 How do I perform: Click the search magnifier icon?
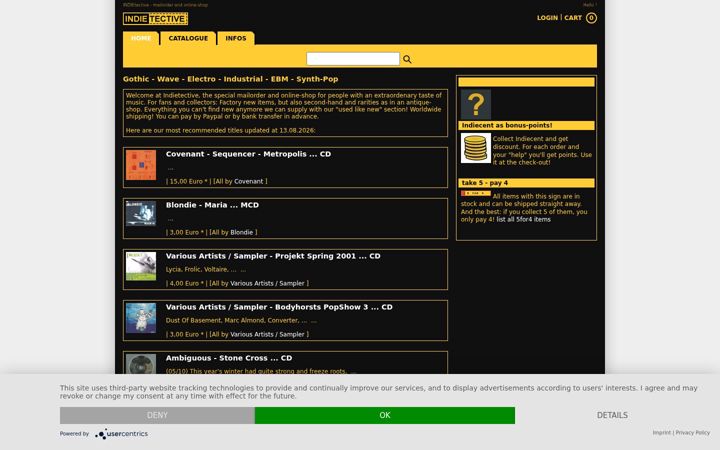407,59
